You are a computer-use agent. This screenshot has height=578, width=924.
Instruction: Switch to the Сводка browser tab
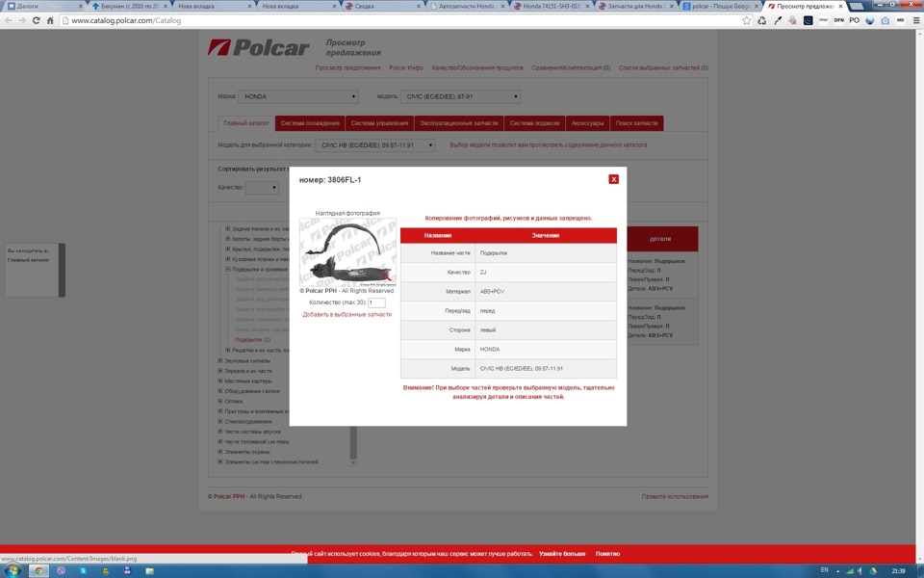tap(382, 6)
